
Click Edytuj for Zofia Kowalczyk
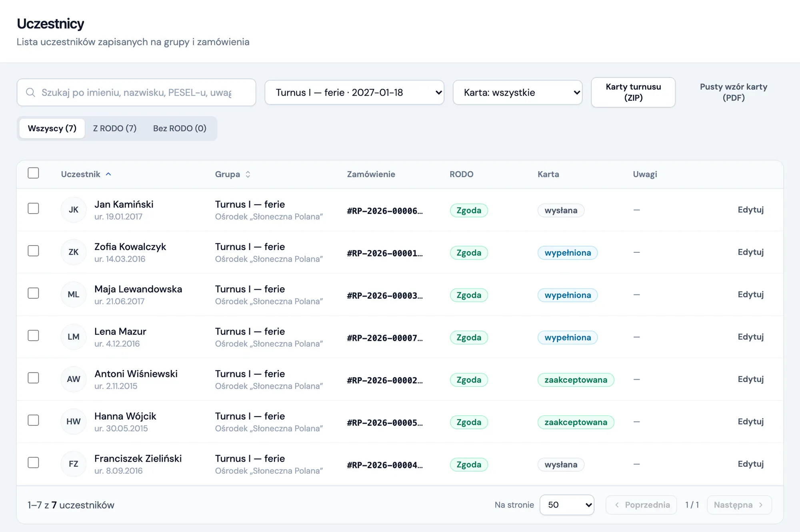tap(751, 252)
